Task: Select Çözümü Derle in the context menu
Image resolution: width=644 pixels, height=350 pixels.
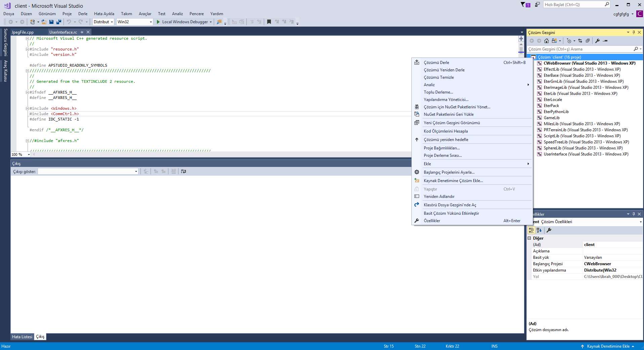Action: point(472,63)
